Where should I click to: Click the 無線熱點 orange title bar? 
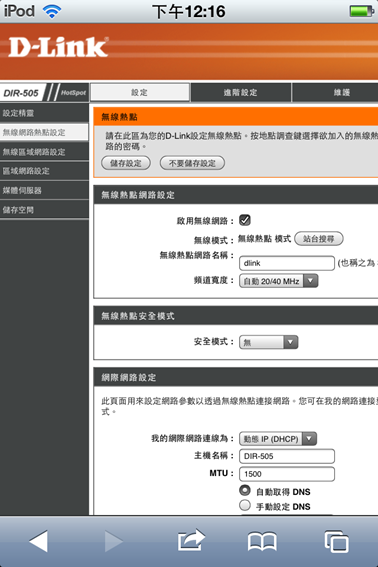point(236,116)
